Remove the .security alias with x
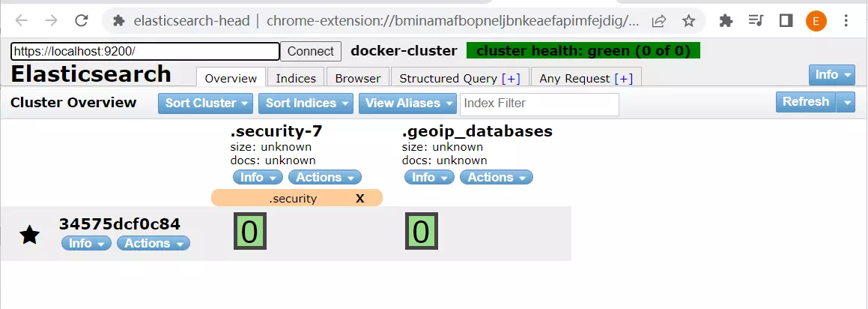 [359, 198]
